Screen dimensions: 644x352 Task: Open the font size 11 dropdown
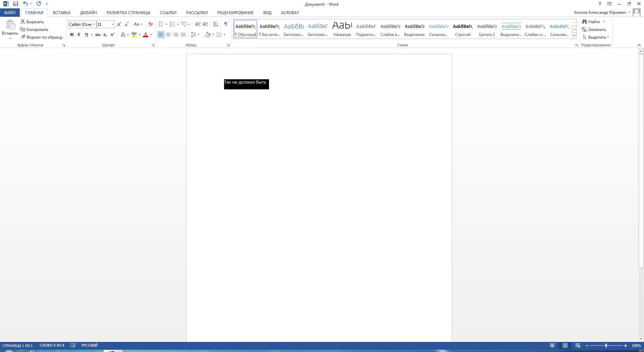point(112,24)
